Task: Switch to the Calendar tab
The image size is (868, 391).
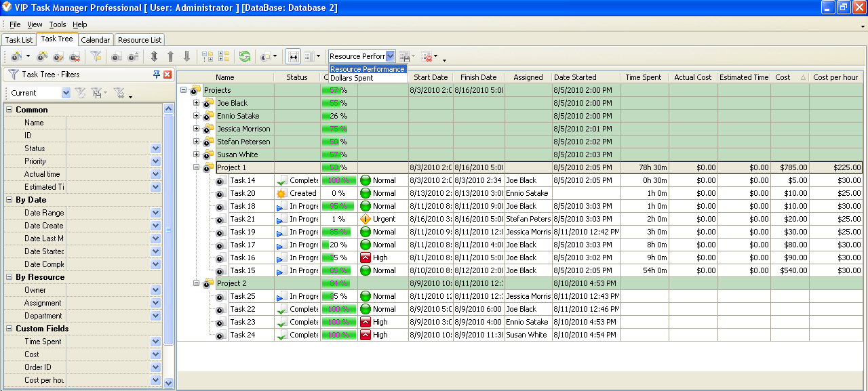Action: [x=95, y=40]
